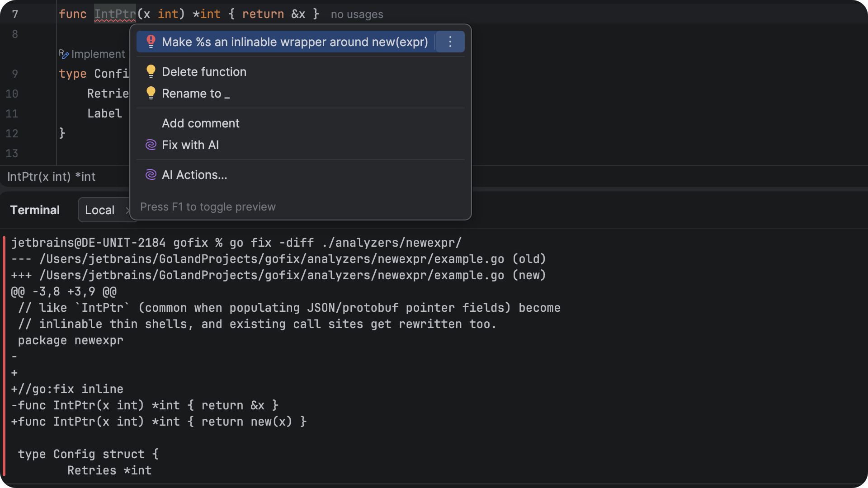
Task: Switch to the Terminal panel title
Action: click(x=35, y=210)
